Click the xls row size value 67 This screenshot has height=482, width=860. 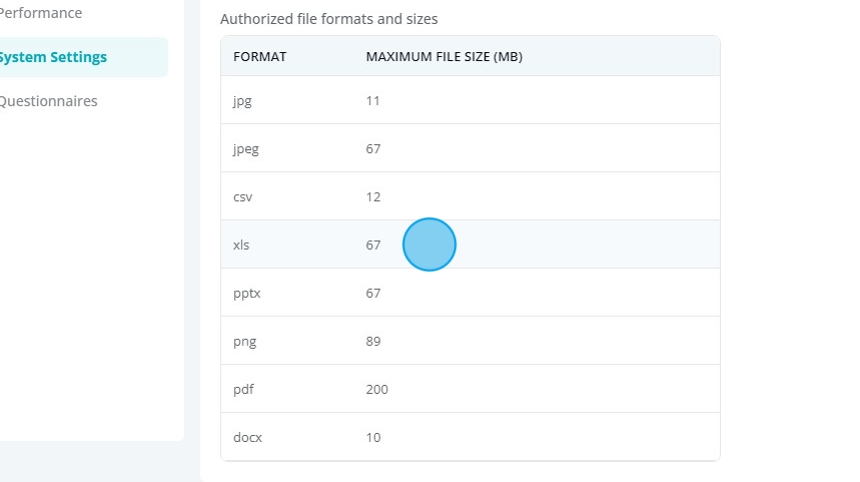point(373,245)
